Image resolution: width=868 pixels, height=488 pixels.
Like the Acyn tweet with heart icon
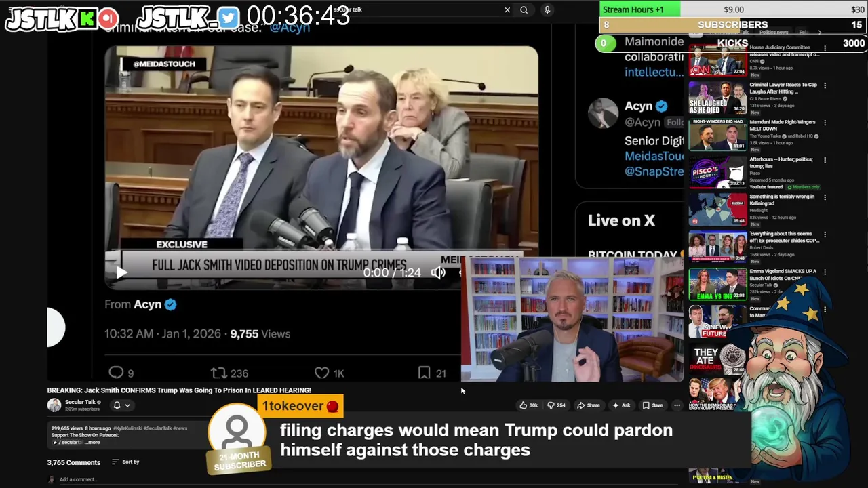329,373
